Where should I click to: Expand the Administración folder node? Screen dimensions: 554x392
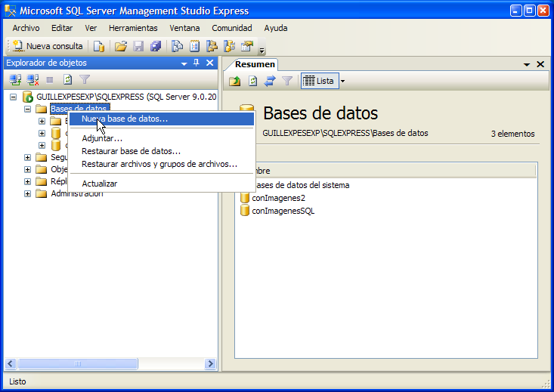[x=27, y=194]
